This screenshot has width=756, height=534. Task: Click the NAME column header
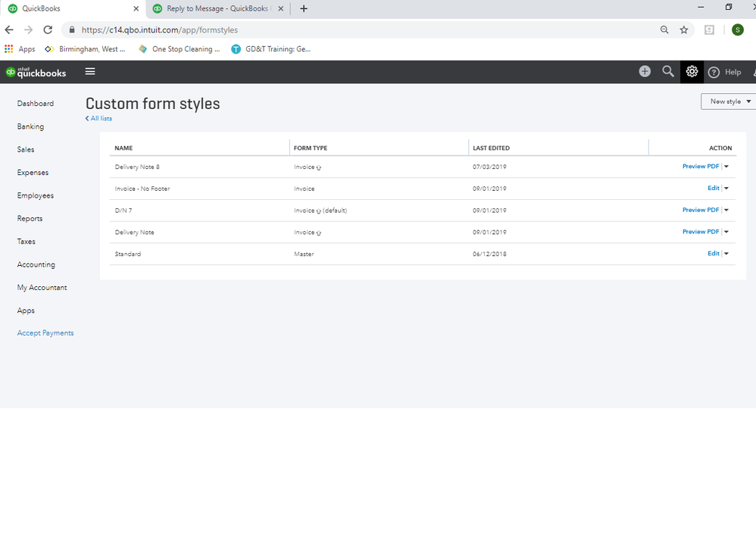coord(123,148)
